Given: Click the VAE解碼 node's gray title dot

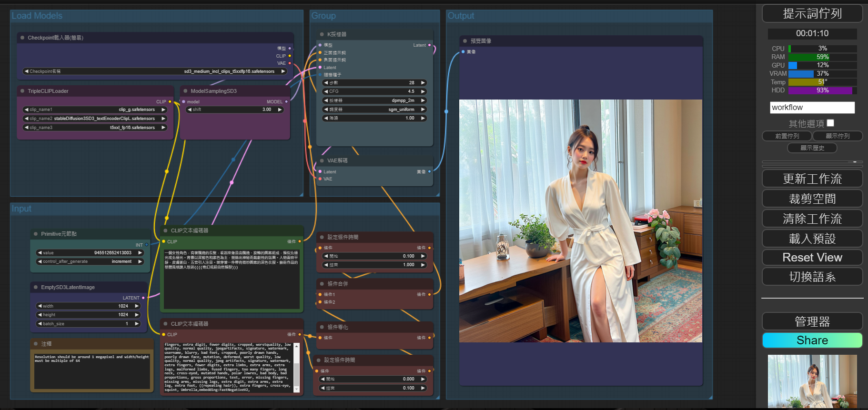Looking at the screenshot, I should pos(322,160).
